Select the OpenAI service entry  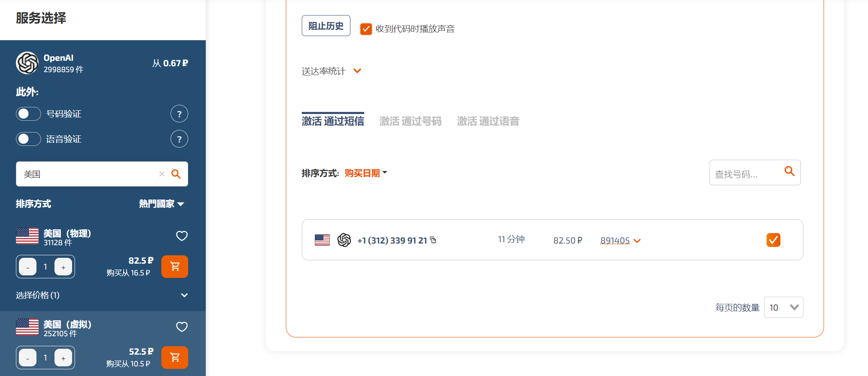(102, 63)
